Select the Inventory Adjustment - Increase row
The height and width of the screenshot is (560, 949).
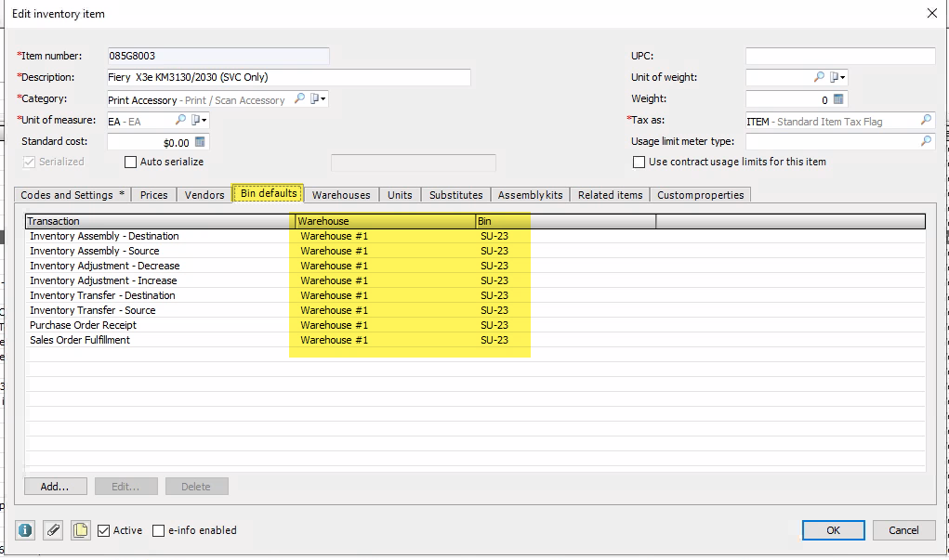coord(475,280)
